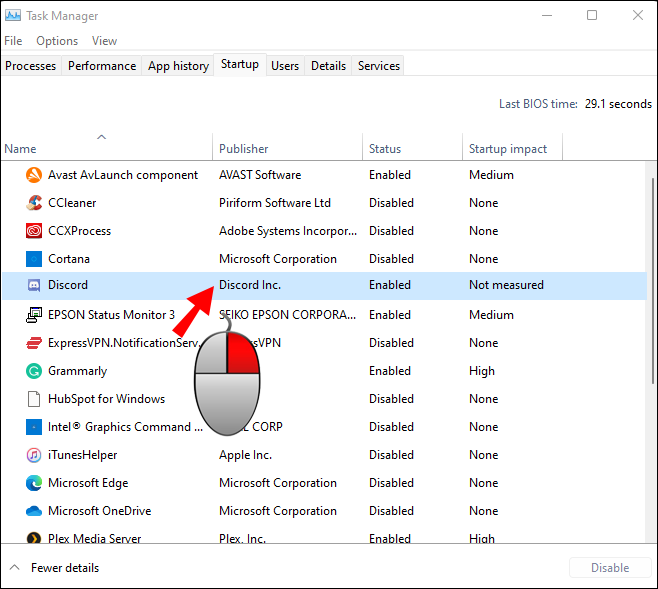The image size is (658, 589).
Task: Open the File menu
Action: tap(13, 41)
